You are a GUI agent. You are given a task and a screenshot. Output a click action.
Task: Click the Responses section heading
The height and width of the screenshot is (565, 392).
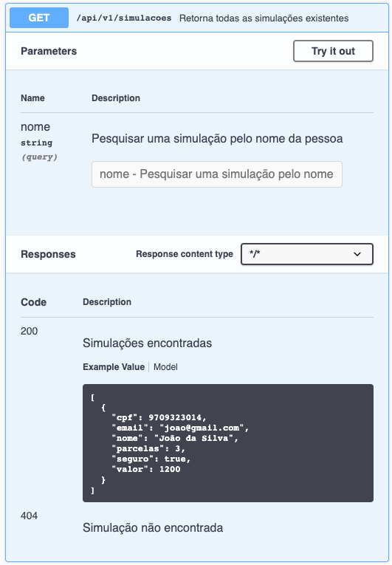coord(48,254)
